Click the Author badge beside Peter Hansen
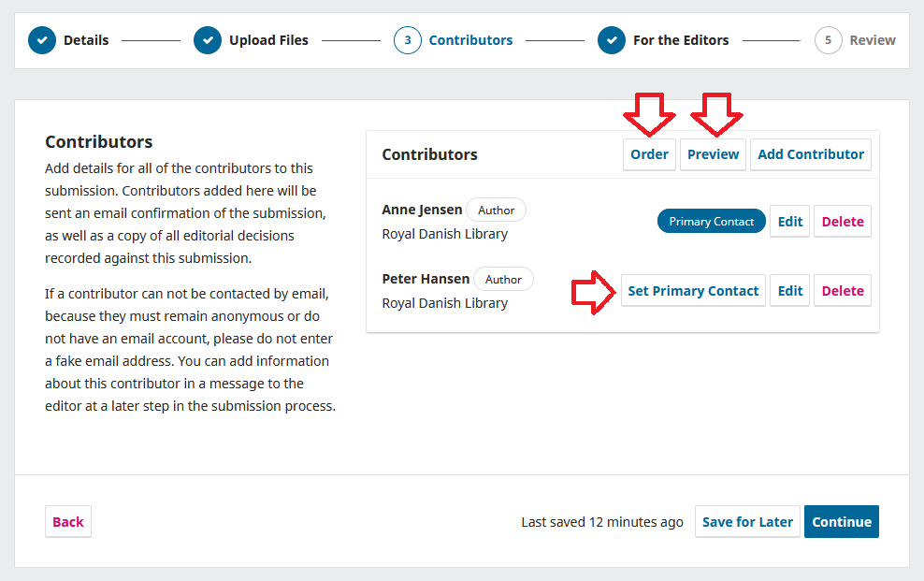The width and height of the screenshot is (924, 581). (x=503, y=279)
